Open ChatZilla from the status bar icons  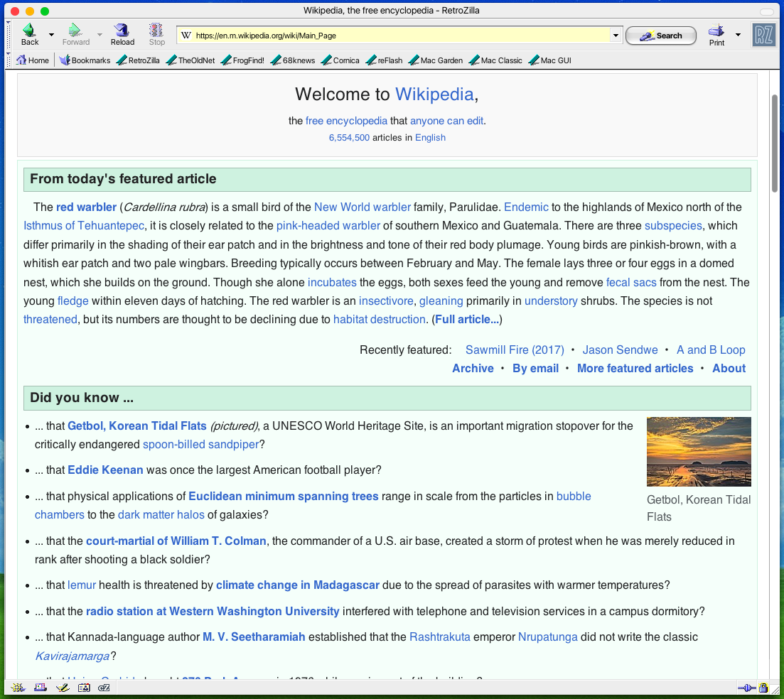pyautogui.click(x=104, y=688)
